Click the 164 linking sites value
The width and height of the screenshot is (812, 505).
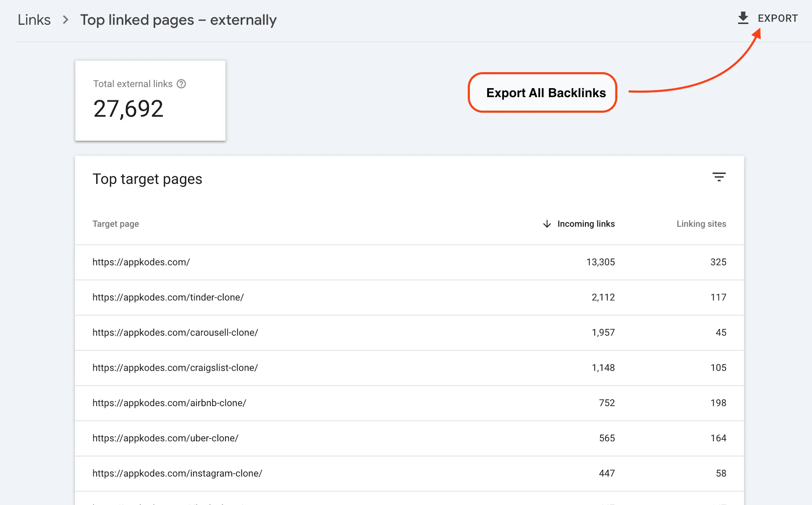[718, 438]
